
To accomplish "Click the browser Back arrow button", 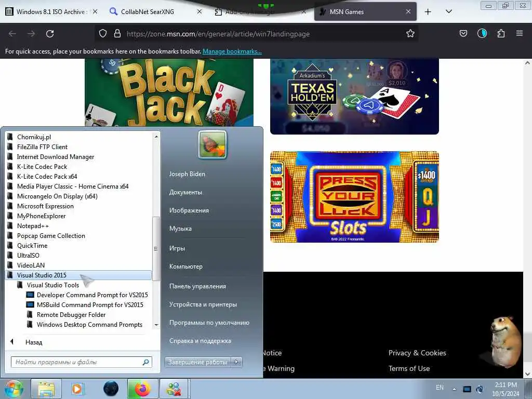I will 12,34.
